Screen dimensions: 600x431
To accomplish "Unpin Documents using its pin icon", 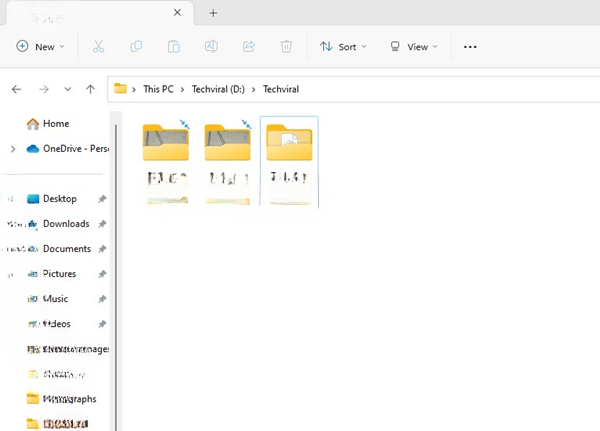I will pyautogui.click(x=102, y=249).
